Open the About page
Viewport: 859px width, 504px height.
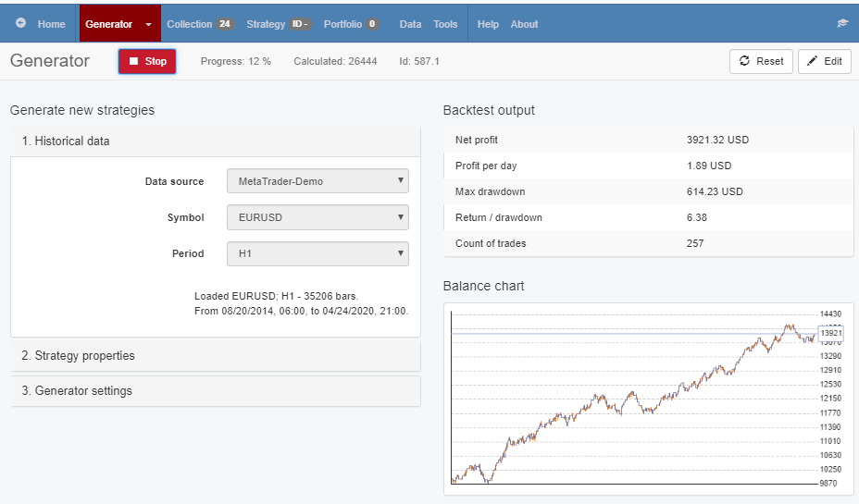click(524, 24)
